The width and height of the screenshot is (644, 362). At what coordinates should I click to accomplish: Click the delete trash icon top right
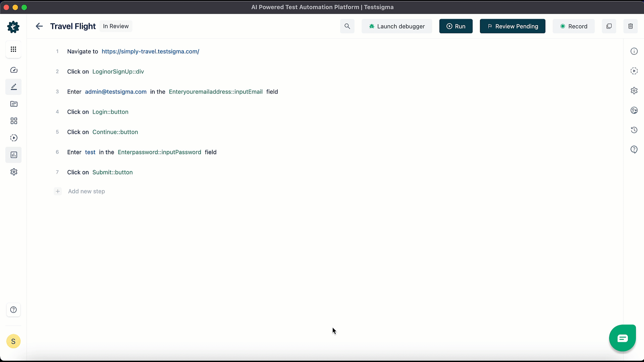tap(631, 26)
